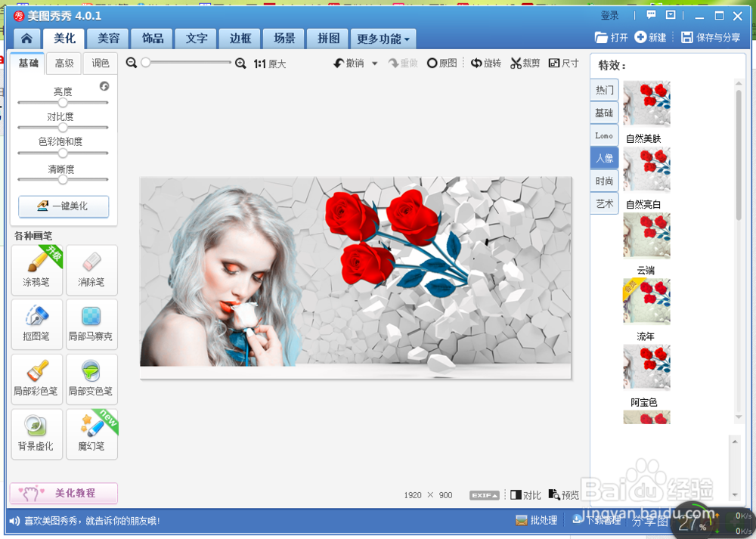
Task: Open the 裁剪 crop tool
Action: (x=525, y=64)
